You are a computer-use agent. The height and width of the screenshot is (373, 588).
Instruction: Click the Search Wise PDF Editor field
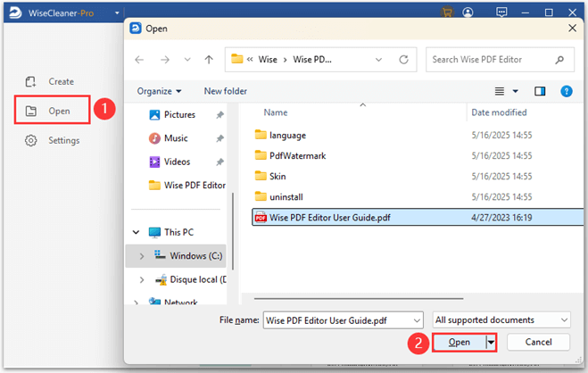(500, 60)
